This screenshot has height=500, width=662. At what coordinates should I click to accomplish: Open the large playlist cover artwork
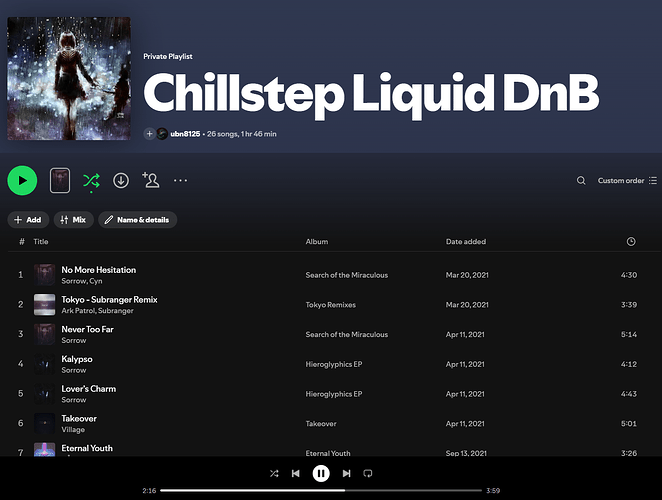(69, 79)
